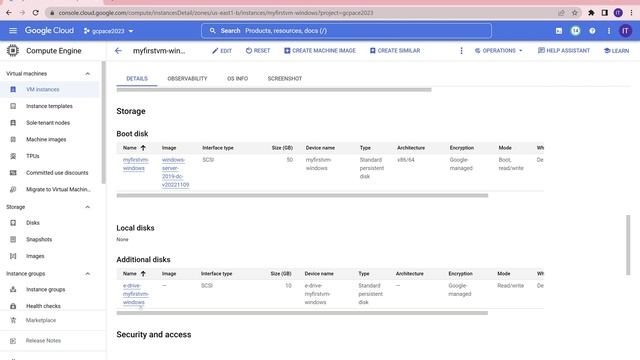Open the myfirstvm-windows boot disk link
The width and height of the screenshot is (640, 360).
click(x=136, y=164)
